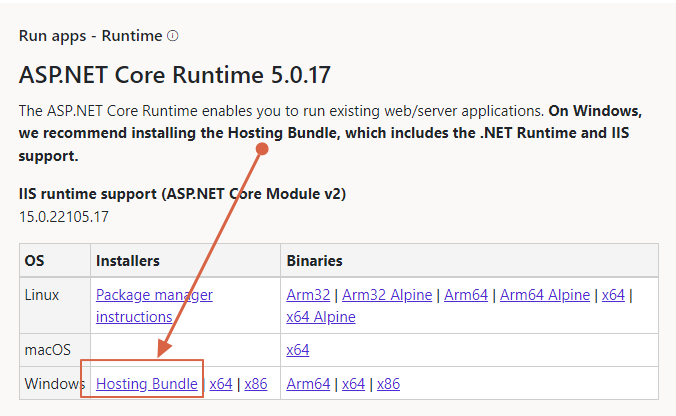This screenshot has width=676, height=416.
Task: Download Linux x64 Alpine binary
Action: click(321, 317)
